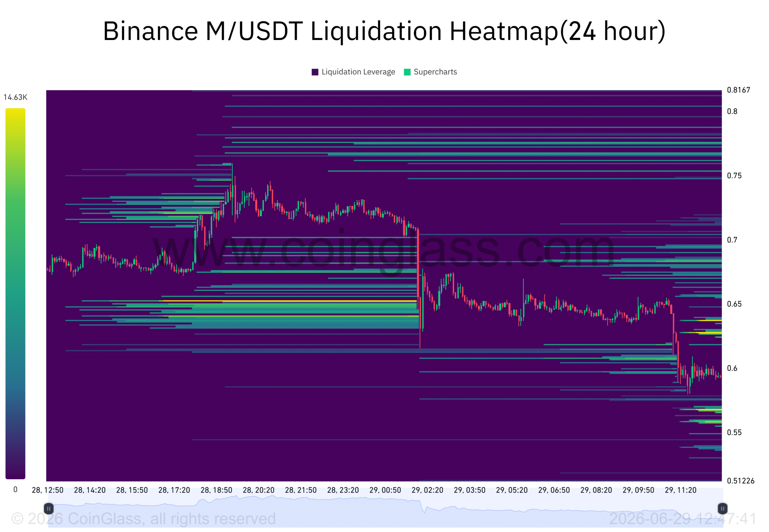Click the left zoom slider handle
Screen dimensions: 769x532
pos(49,509)
